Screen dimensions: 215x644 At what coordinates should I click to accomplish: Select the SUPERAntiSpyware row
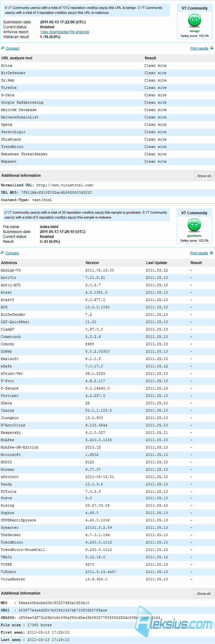pos(107,520)
